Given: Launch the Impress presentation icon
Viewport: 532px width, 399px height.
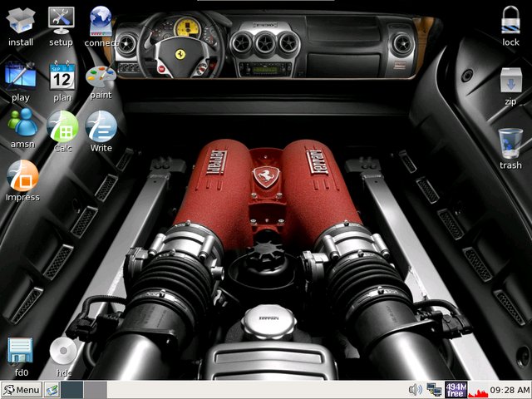Looking at the screenshot, I should [x=22, y=175].
